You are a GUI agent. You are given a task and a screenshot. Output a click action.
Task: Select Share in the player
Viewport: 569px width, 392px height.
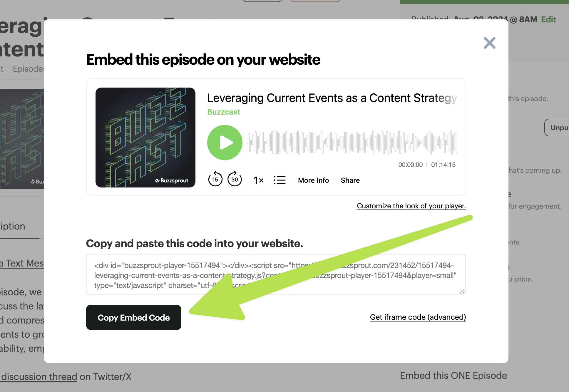point(350,180)
